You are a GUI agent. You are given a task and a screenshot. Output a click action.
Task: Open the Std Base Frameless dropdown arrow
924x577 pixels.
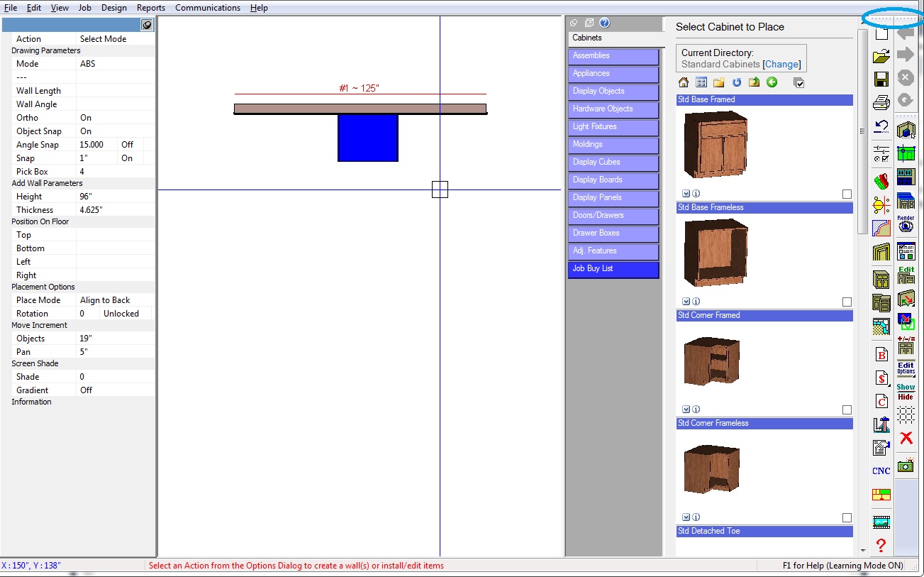(686, 302)
